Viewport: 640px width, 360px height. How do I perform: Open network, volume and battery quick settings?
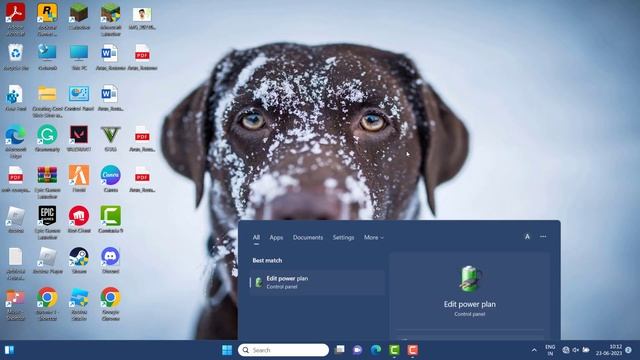[576, 350]
